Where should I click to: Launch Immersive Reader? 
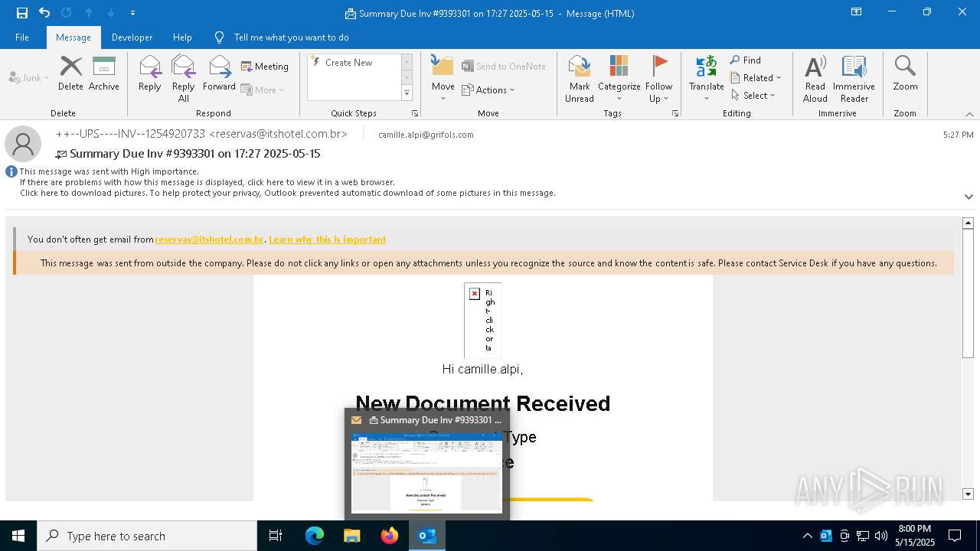tap(854, 79)
